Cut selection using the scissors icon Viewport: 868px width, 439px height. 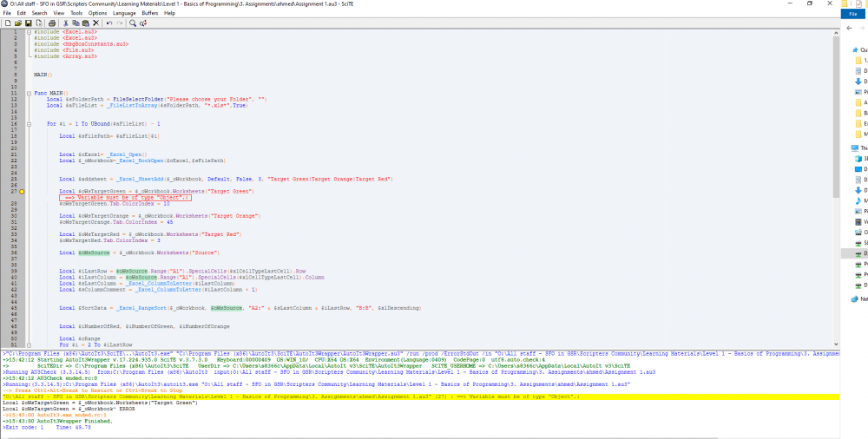tap(65, 23)
